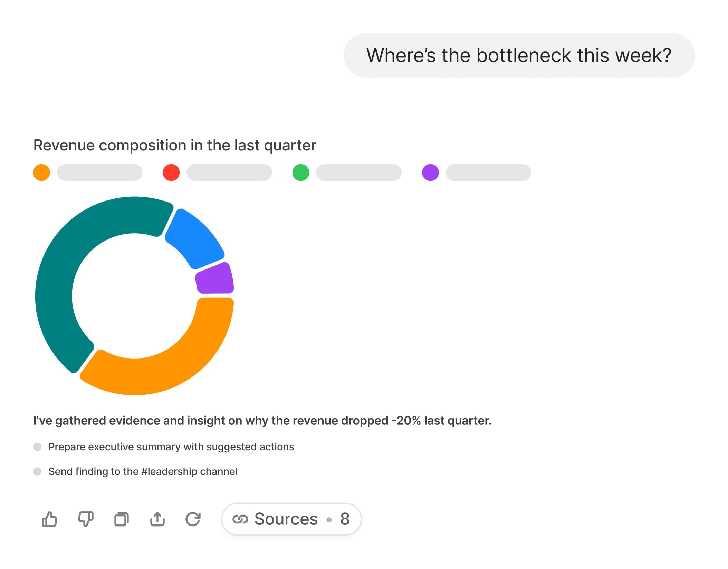Click the bold revenue dropped -20% summary text
The image size is (728, 569).
[262, 421]
